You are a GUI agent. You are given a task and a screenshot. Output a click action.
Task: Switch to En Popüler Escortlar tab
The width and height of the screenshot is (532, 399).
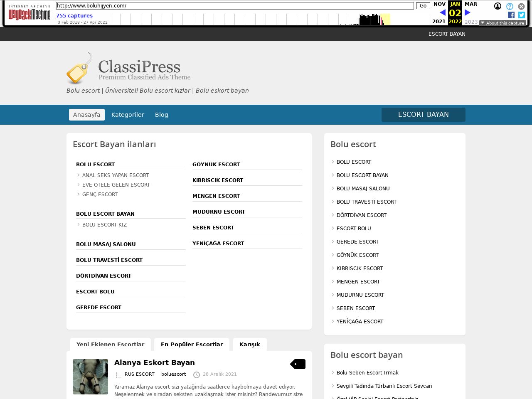(x=192, y=344)
